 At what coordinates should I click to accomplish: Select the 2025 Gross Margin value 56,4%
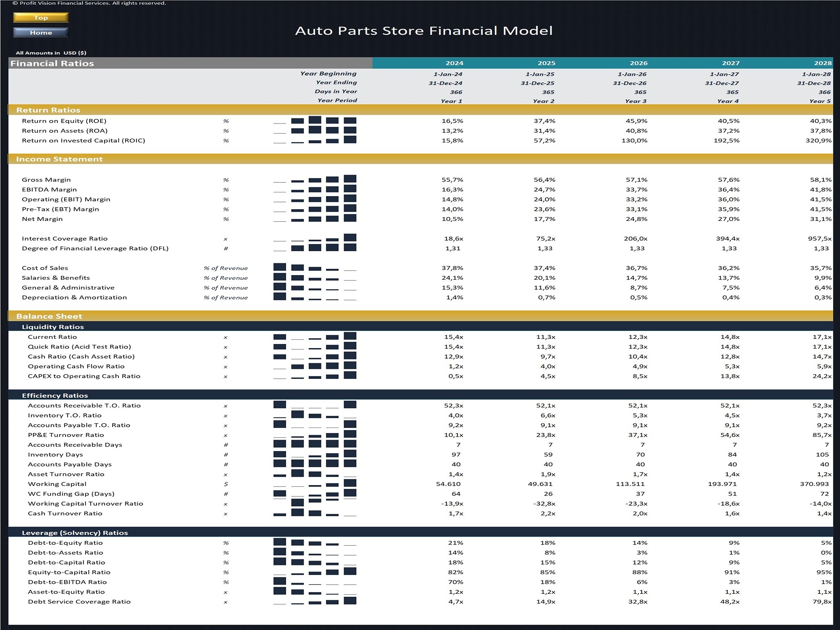544,179
